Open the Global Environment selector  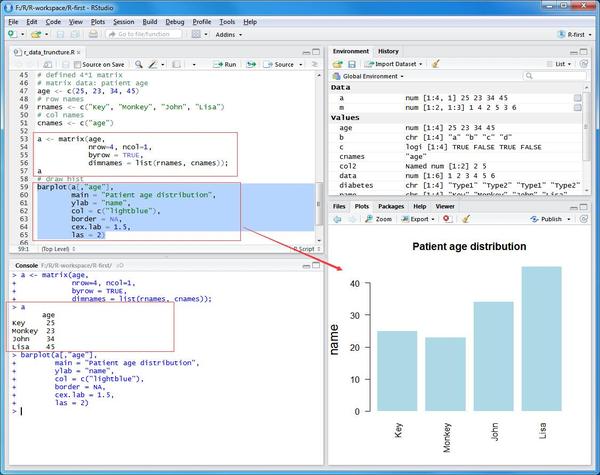[x=368, y=76]
